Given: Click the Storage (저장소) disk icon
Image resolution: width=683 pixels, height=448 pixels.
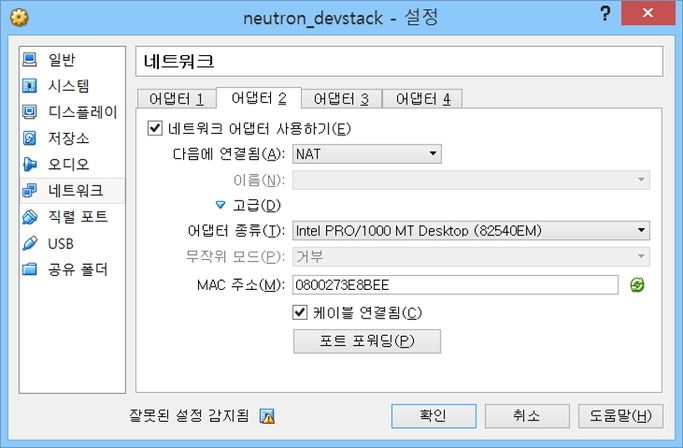Looking at the screenshot, I should click(30, 138).
